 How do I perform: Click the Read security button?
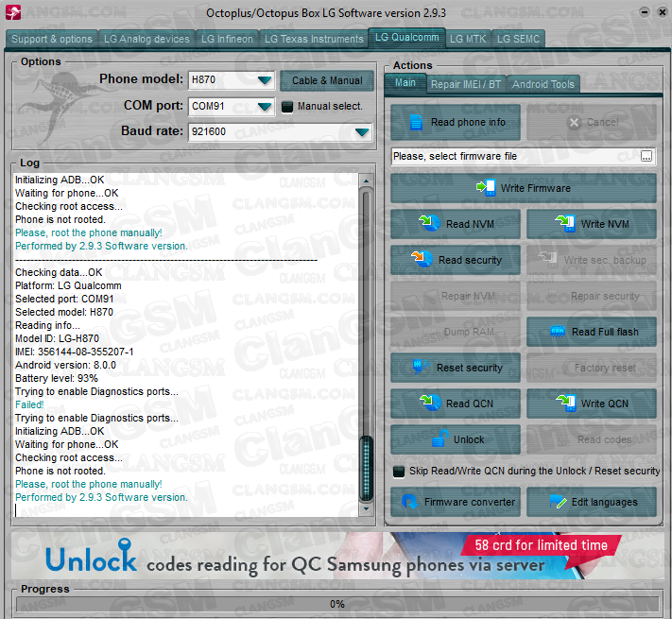coord(456,260)
